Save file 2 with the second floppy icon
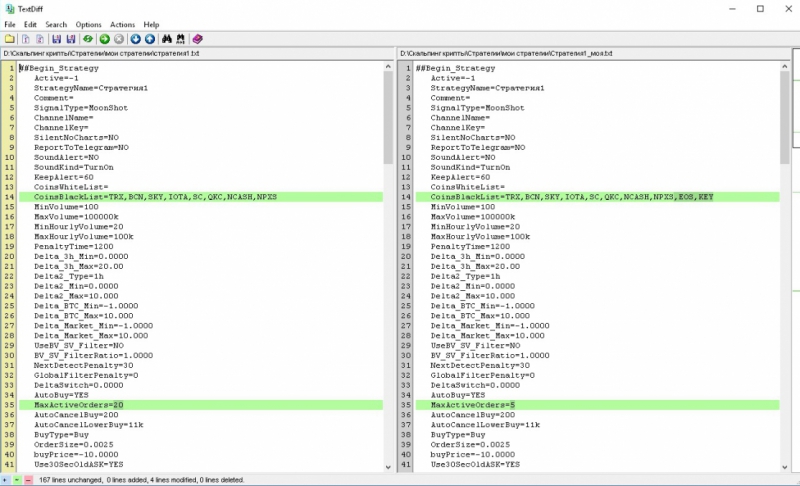Viewport: 800px width, 486px height. point(71,39)
